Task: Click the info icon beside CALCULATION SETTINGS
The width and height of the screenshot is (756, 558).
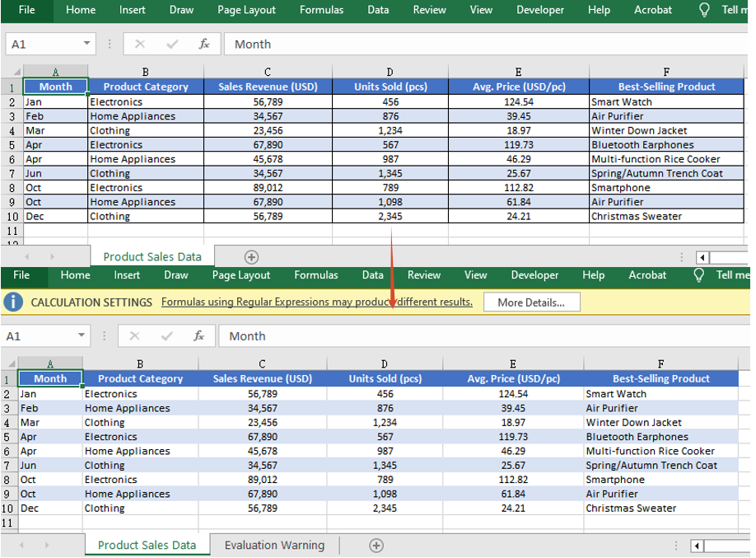Action: click(x=13, y=302)
